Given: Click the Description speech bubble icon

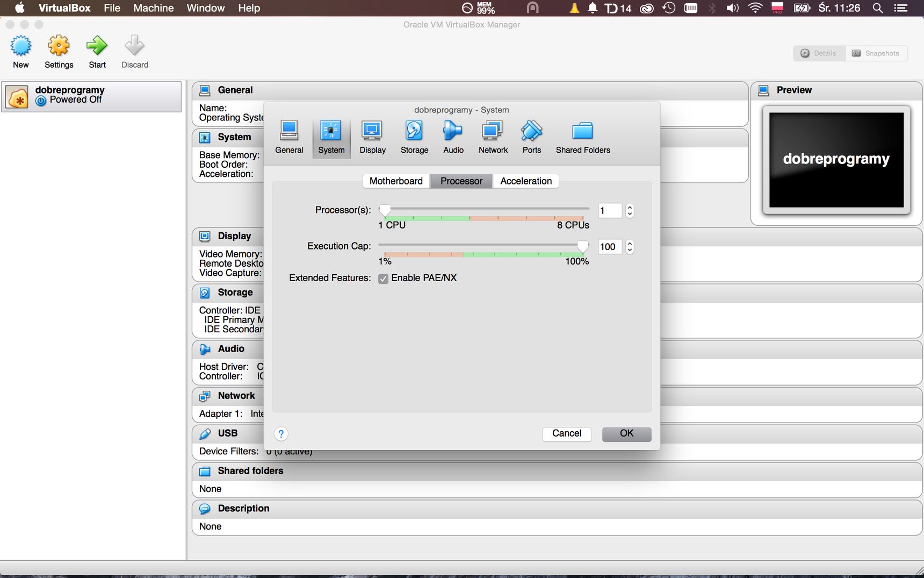Looking at the screenshot, I should point(205,509).
